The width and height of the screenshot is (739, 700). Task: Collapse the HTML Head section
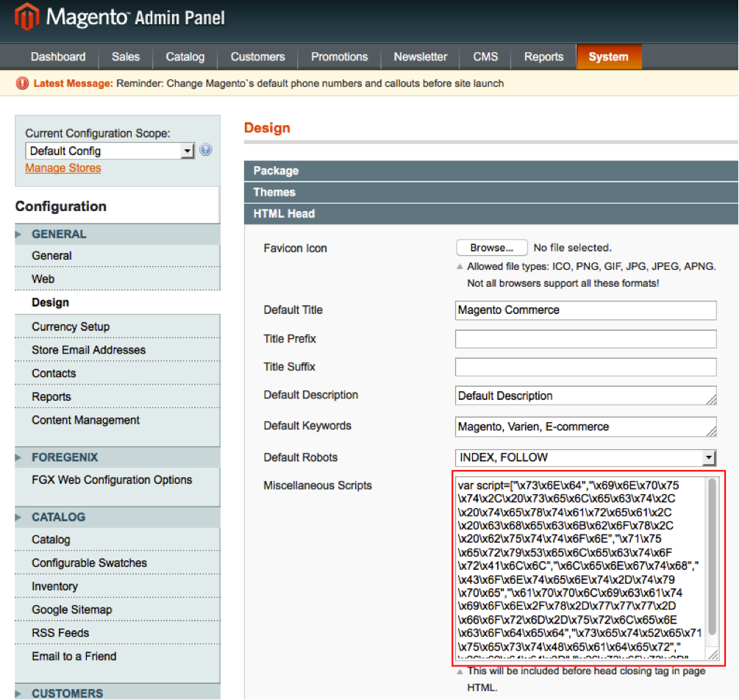coord(490,214)
